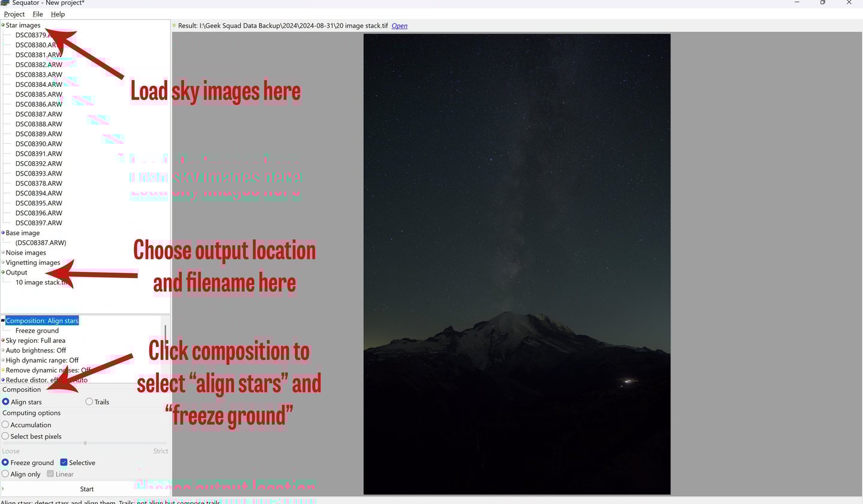Click the stacked Milky Way result preview
The image size is (863, 504).
click(517, 264)
